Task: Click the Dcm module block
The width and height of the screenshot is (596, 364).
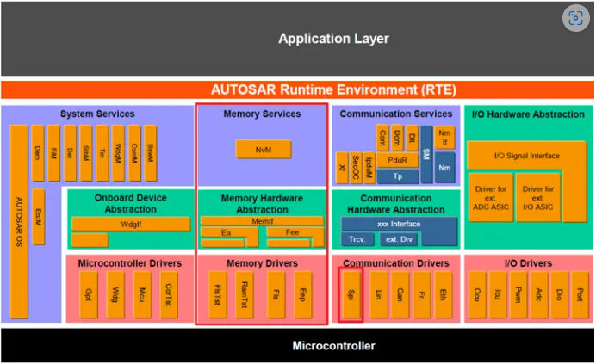Action: 397,138
